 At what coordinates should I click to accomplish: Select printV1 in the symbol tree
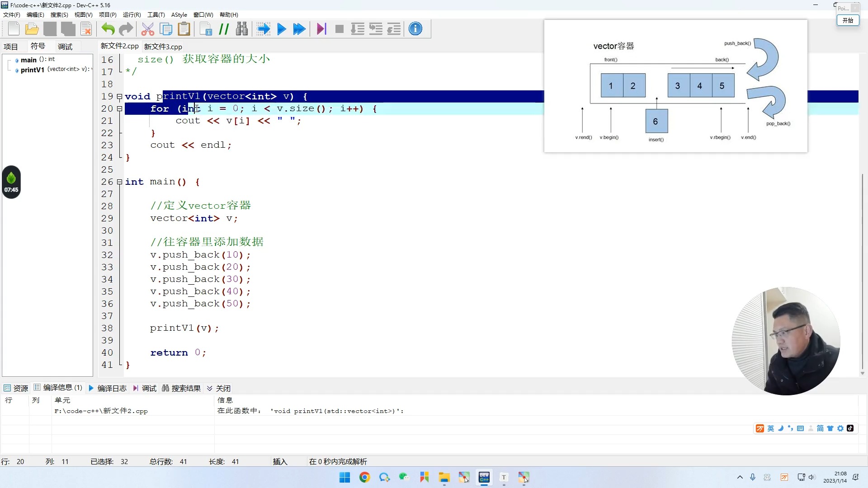pos(32,70)
